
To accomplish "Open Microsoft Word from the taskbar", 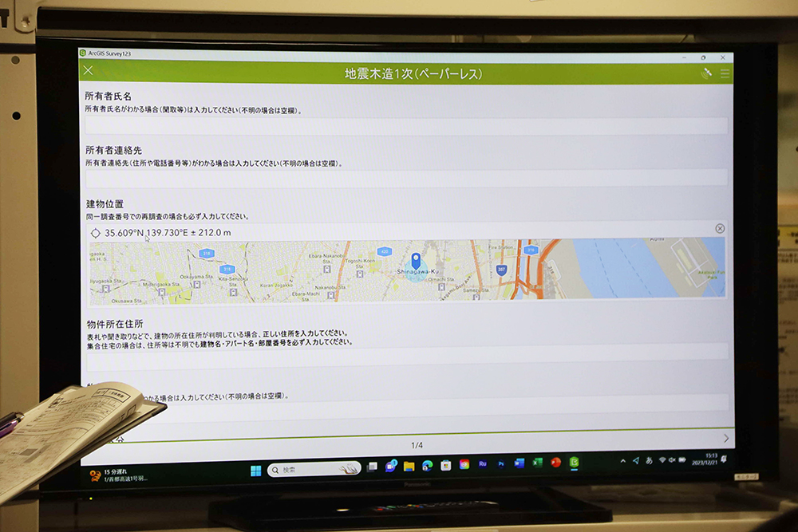I will point(519,463).
